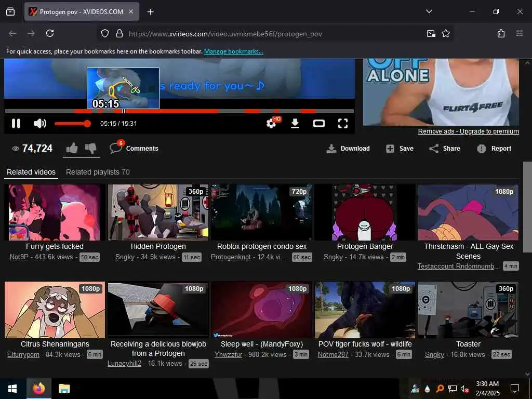Click the page vertical scrollbar thumb
532x399 pixels.
pyautogui.click(x=527, y=207)
